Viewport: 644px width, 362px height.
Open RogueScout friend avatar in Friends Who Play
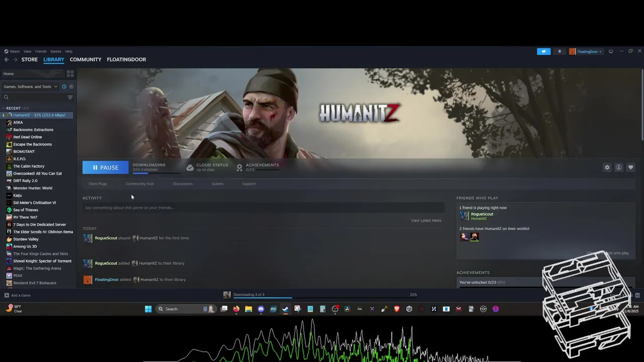(x=464, y=216)
